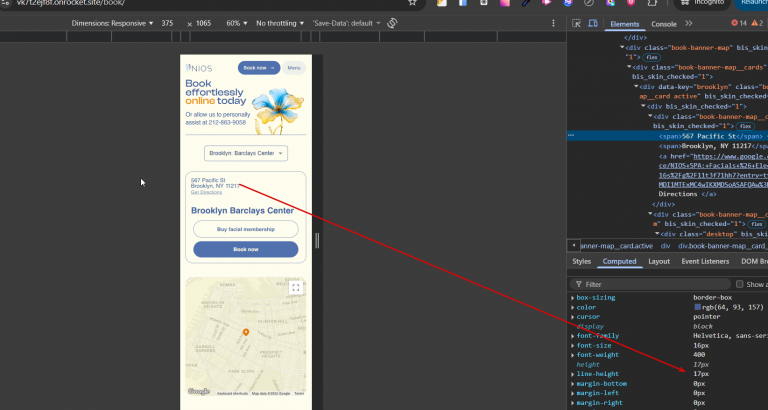Click the Menu button on the page
768x410 pixels.
tap(294, 68)
